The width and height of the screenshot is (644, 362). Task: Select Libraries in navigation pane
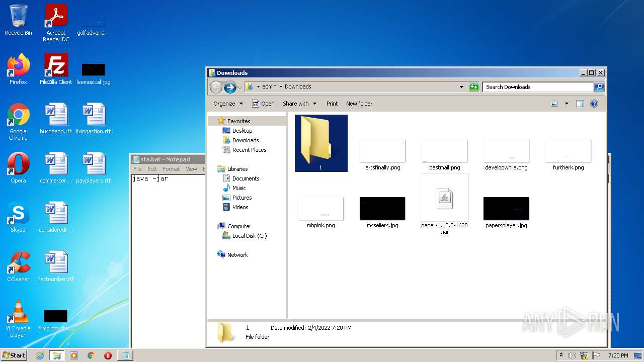click(237, 169)
